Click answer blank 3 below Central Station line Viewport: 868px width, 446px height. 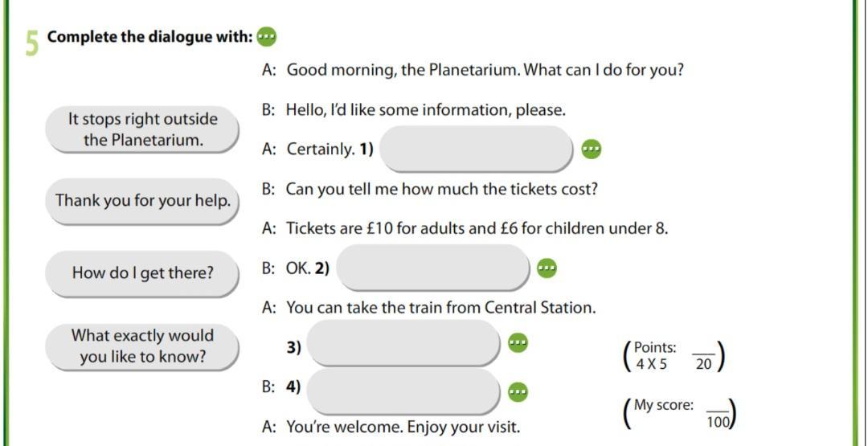pyautogui.click(x=403, y=343)
